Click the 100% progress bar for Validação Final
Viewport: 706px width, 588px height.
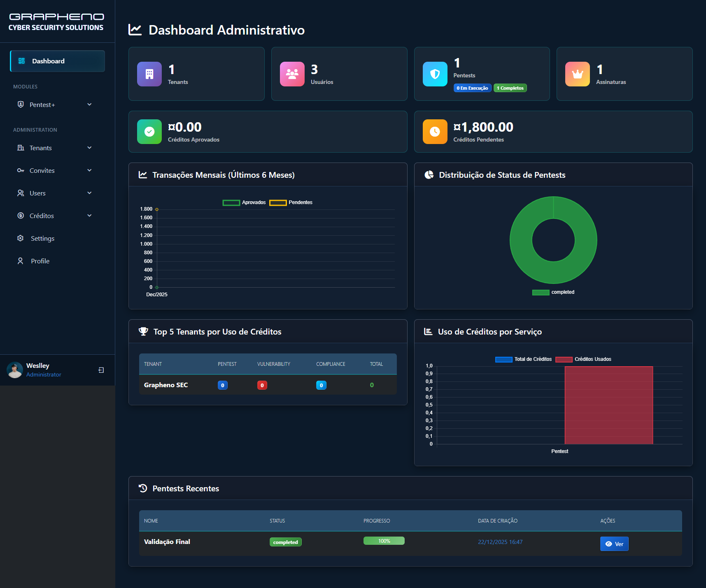[384, 540]
